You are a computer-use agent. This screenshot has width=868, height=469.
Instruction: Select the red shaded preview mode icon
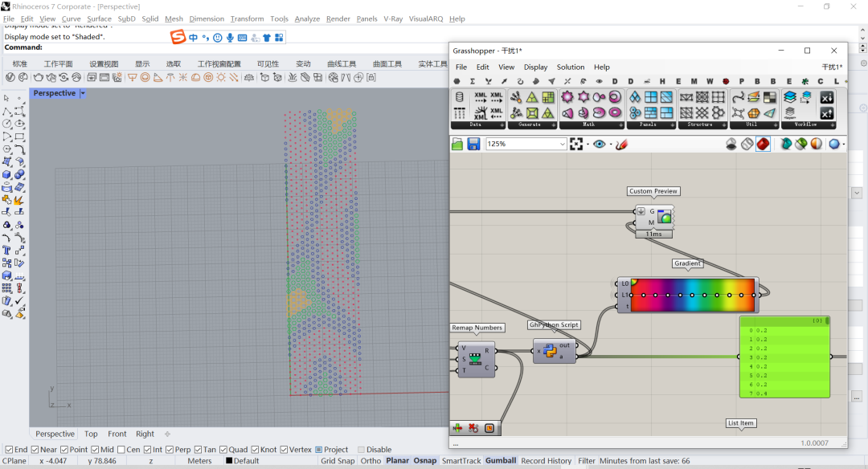click(763, 144)
